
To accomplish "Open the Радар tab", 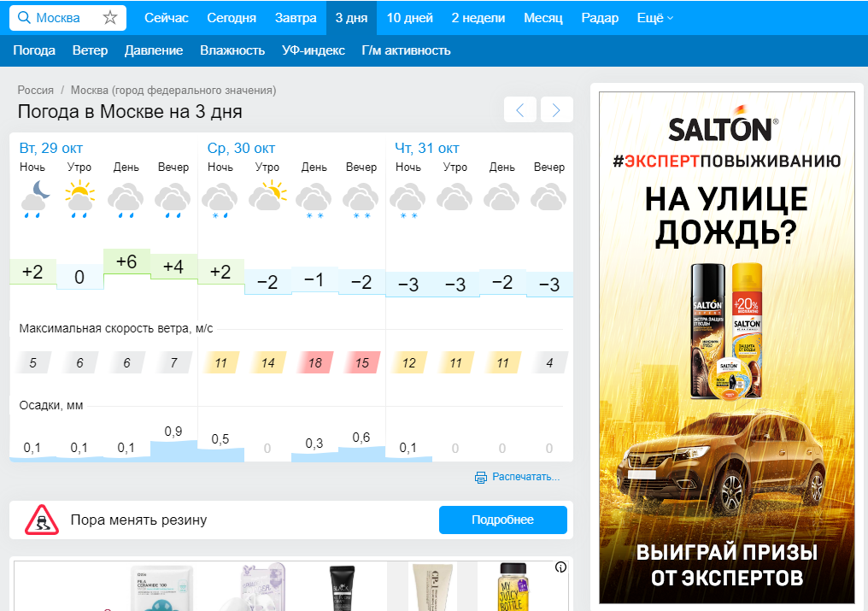I will pos(600,18).
